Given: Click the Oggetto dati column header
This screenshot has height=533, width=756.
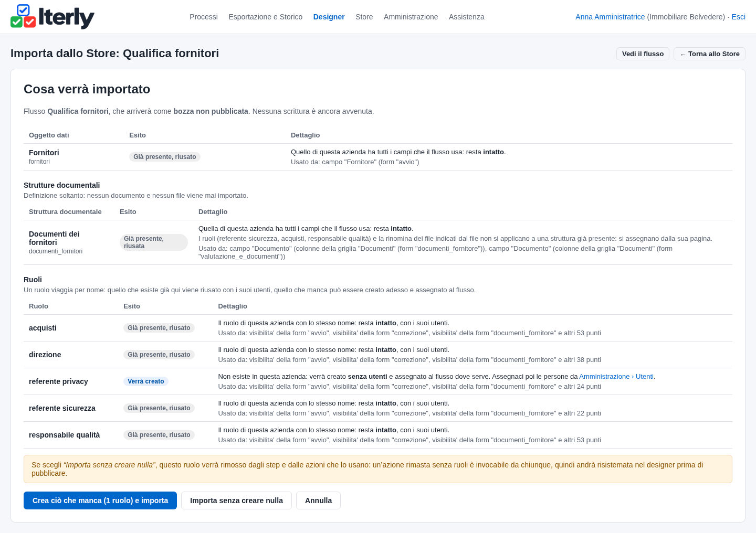Looking at the screenshot, I should (49, 135).
